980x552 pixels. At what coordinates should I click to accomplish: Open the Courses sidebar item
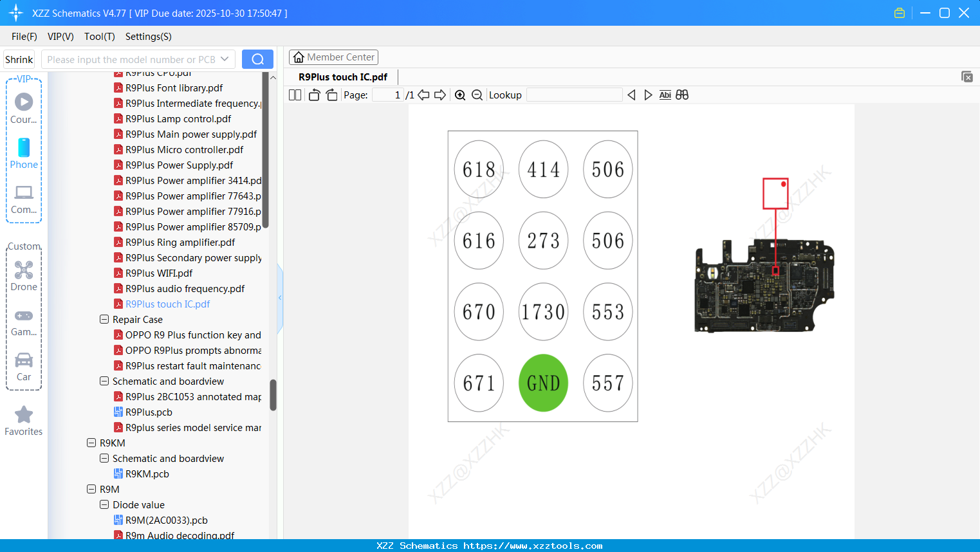pos(24,108)
